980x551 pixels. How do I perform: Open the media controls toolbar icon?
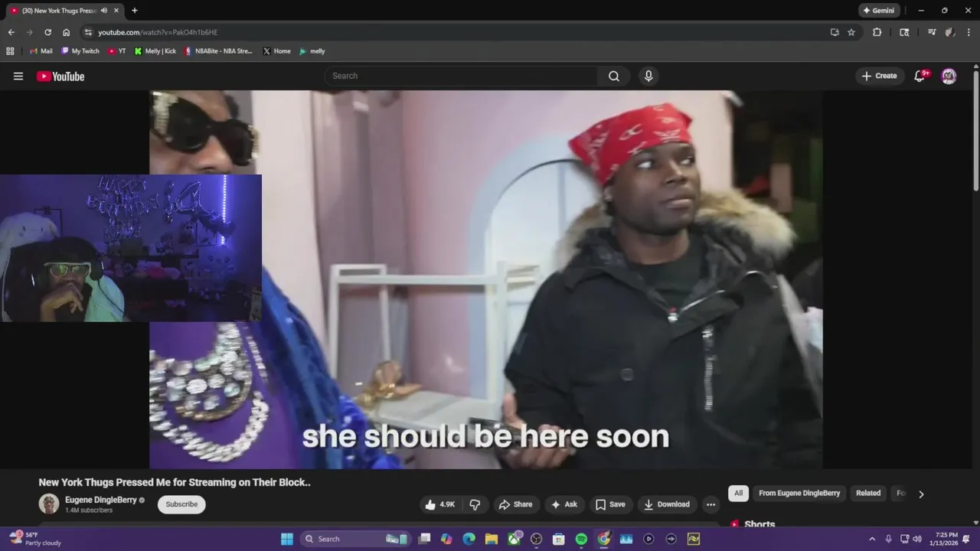[932, 32]
